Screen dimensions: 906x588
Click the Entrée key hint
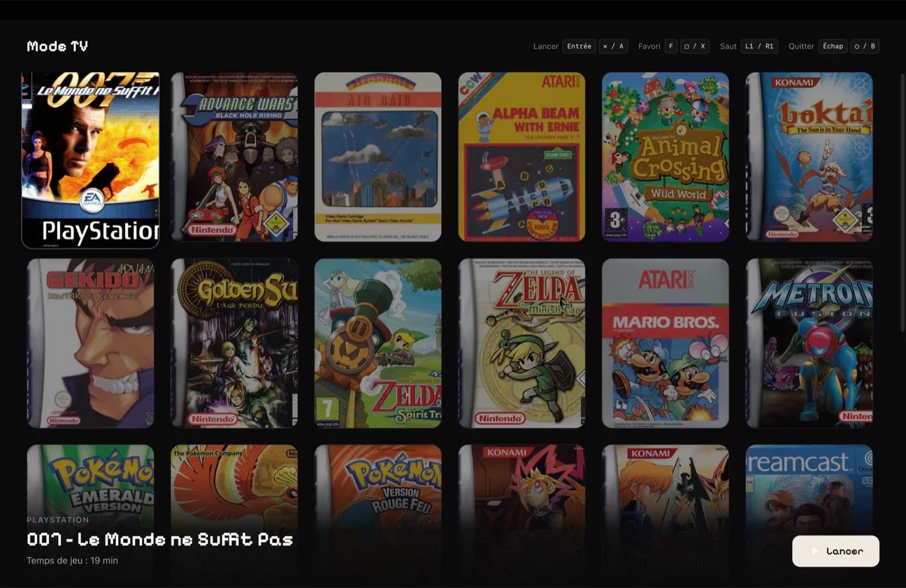(579, 47)
